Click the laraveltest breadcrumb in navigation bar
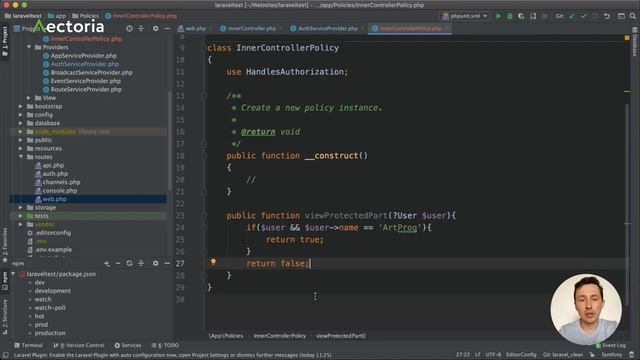This screenshot has width=640, height=360. 23,16
